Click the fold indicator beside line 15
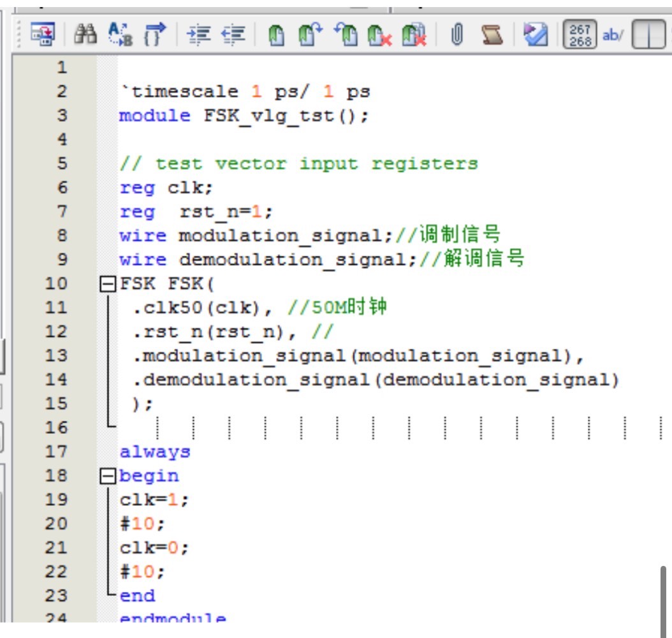This screenshot has width=672, height=638. (x=110, y=403)
